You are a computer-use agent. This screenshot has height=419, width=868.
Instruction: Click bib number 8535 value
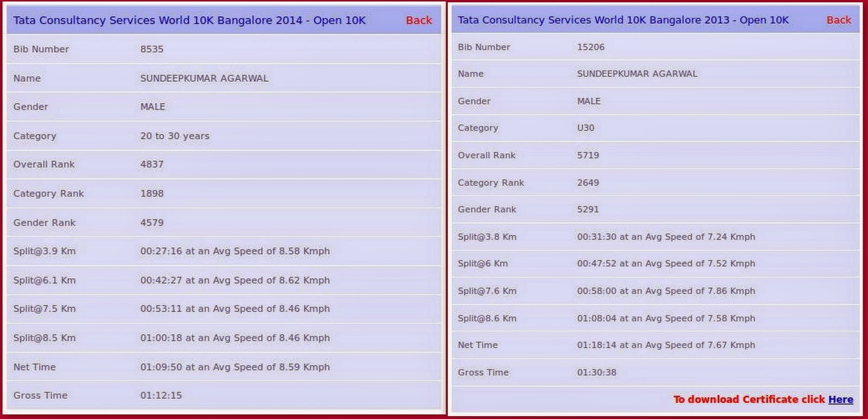pyautogui.click(x=152, y=49)
